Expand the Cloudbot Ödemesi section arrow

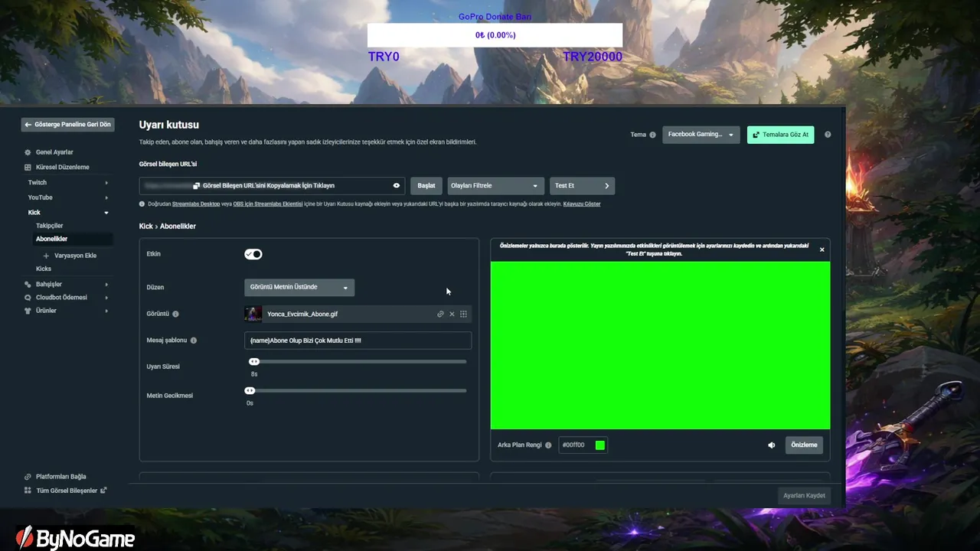click(x=106, y=298)
